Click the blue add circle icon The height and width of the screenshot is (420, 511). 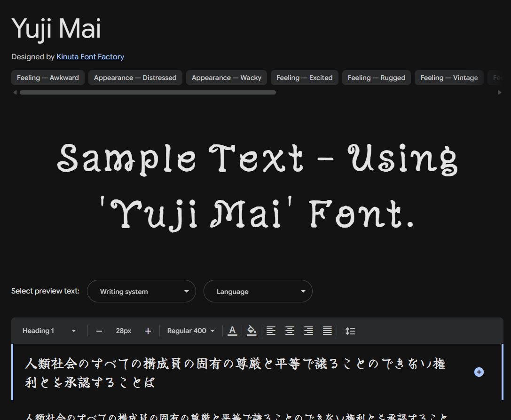pos(479,372)
